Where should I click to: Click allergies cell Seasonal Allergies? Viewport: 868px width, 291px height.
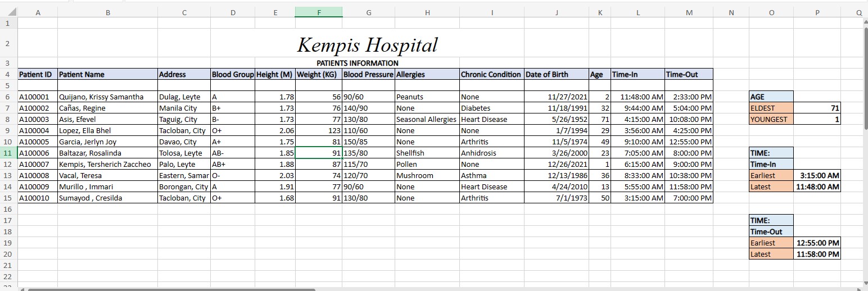click(x=427, y=119)
